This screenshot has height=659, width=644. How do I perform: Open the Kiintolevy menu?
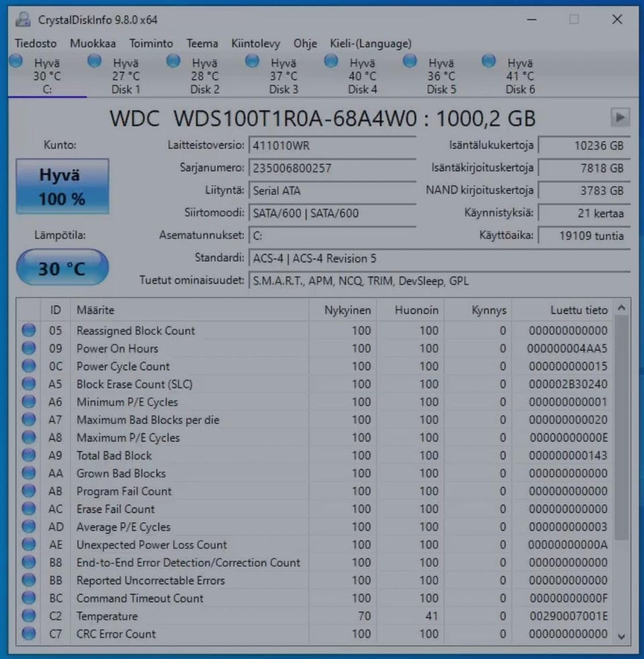(x=256, y=44)
